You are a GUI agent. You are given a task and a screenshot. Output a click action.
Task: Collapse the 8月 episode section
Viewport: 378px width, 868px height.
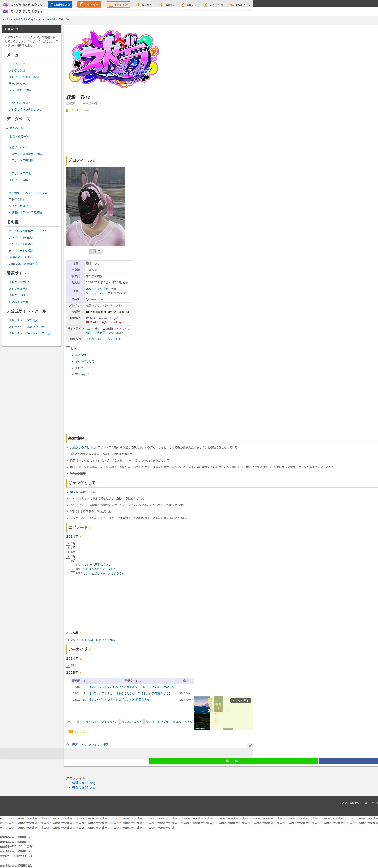tap(68, 561)
